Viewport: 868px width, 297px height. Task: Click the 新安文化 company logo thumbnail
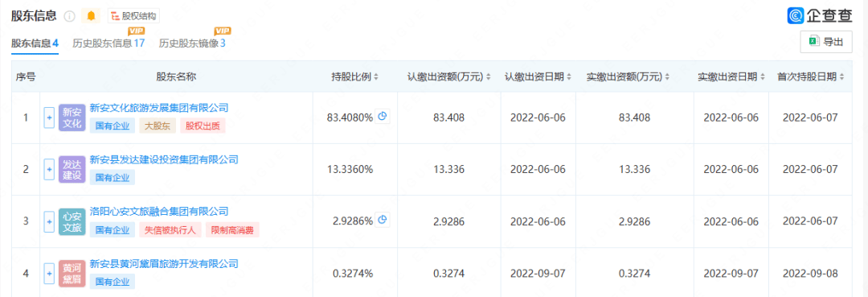pos(72,118)
